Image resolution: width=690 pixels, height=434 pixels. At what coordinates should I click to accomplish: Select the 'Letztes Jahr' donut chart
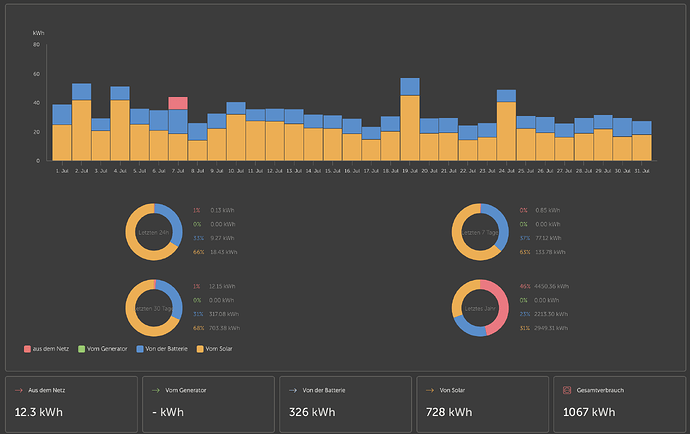point(480,308)
